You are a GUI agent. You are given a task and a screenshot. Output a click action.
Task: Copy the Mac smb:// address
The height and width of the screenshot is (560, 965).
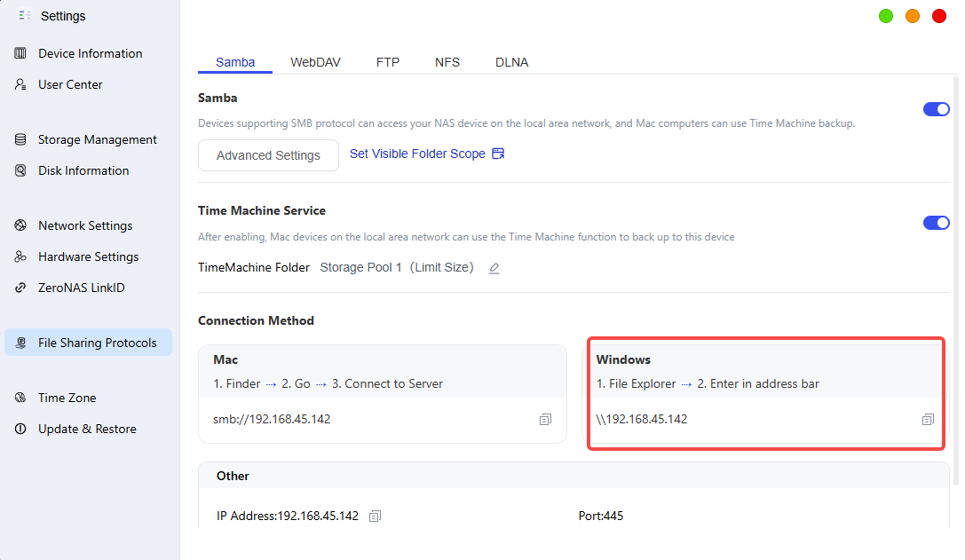tap(545, 420)
